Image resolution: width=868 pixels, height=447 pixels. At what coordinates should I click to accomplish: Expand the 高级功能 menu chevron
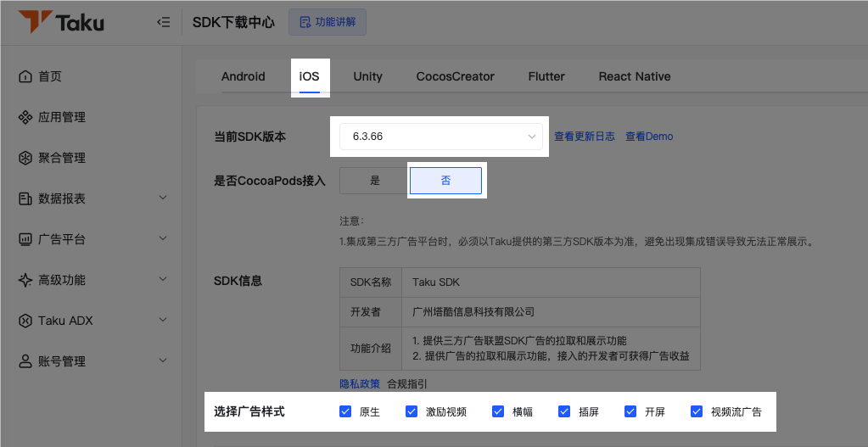pos(163,279)
